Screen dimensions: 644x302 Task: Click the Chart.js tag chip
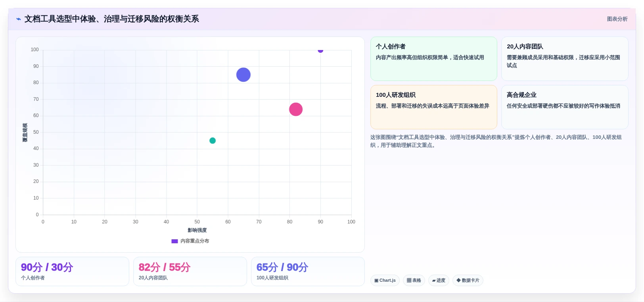385,280
